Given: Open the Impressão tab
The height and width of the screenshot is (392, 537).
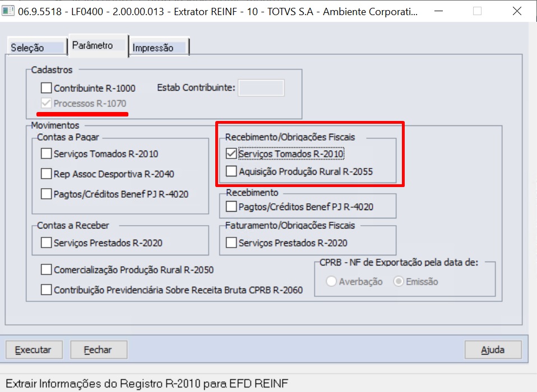Looking at the screenshot, I should tap(159, 48).
